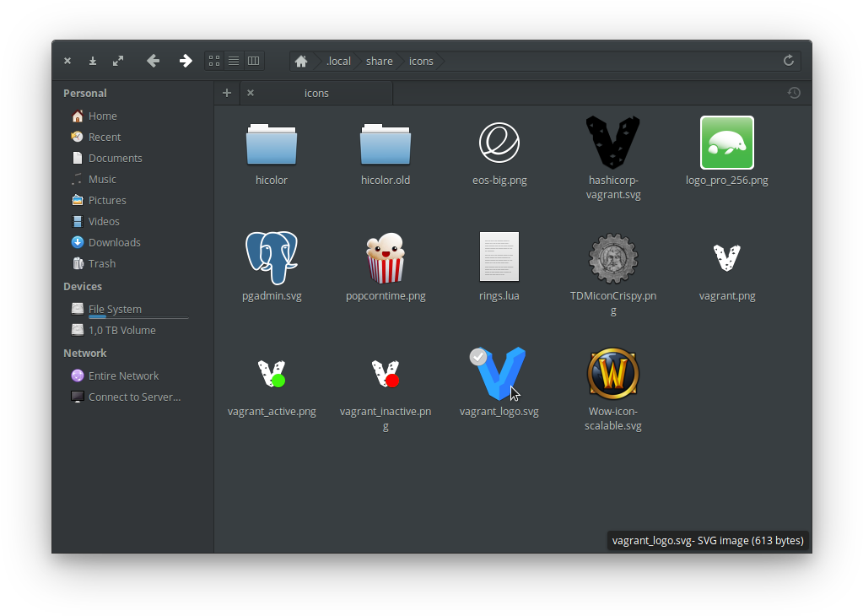Click the icons breadcrumb segment
Image resolution: width=863 pixels, height=616 pixels.
(421, 61)
